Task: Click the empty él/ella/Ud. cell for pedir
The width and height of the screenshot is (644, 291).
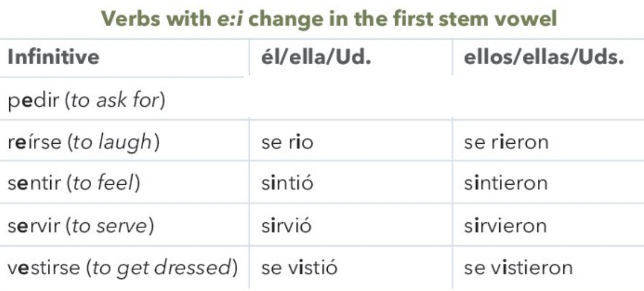Action: point(350,99)
